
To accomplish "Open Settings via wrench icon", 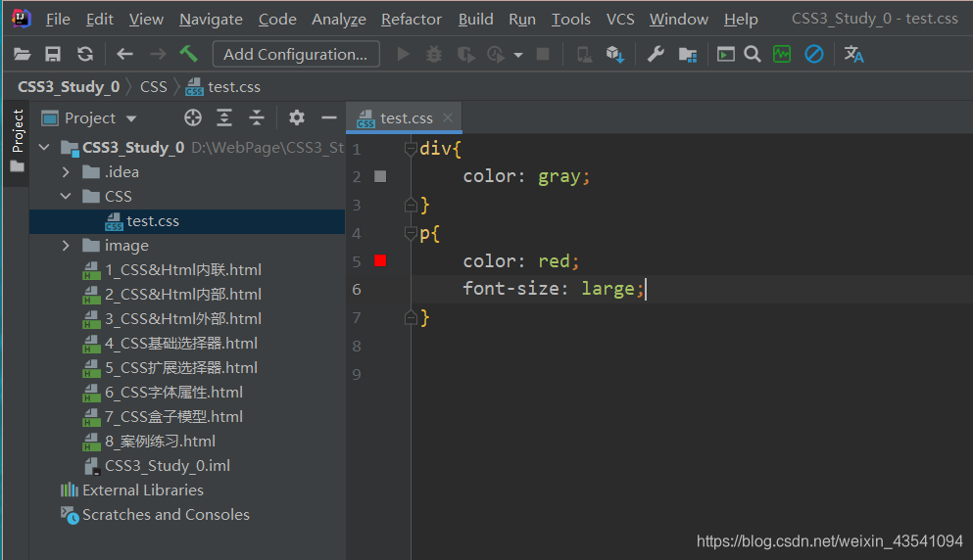I will (x=656, y=55).
